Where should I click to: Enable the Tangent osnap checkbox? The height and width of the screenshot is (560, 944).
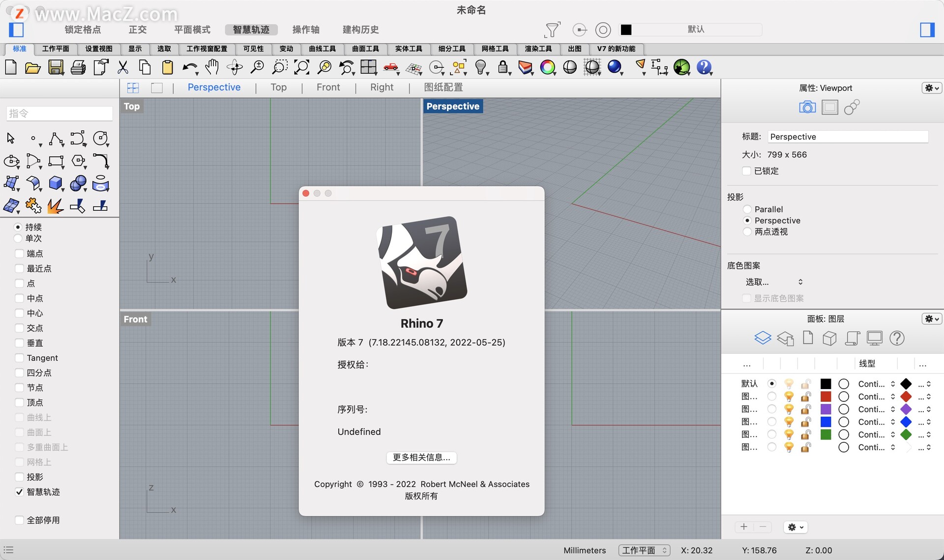click(19, 358)
